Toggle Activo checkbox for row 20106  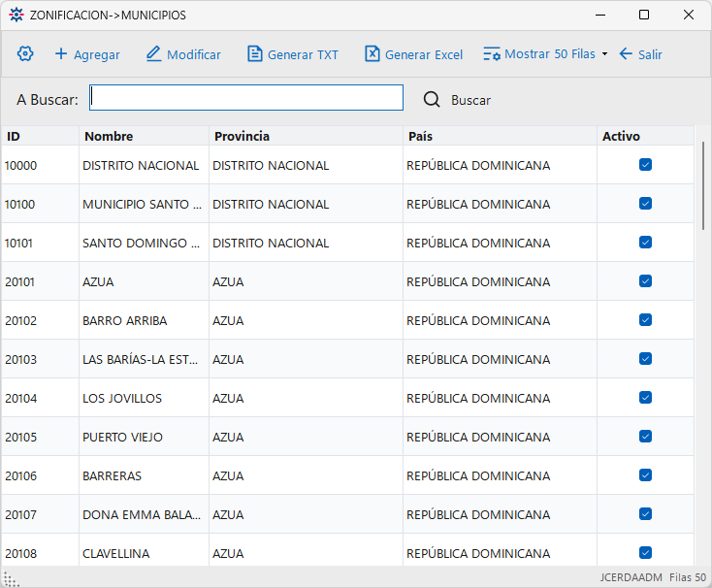click(x=645, y=474)
